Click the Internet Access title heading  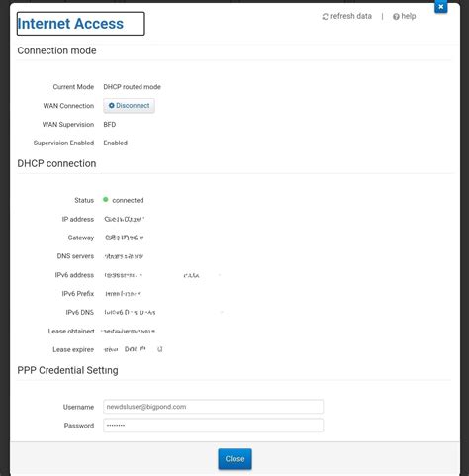coord(70,24)
